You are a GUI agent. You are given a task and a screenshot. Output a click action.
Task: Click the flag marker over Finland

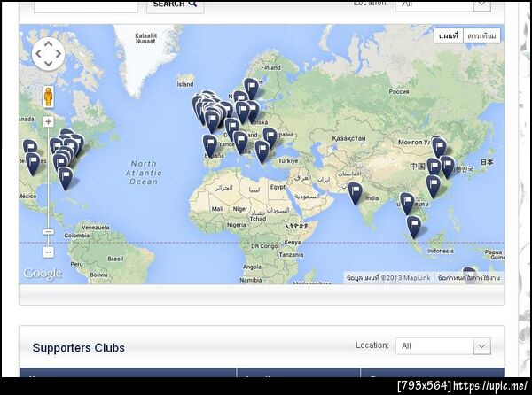point(251,88)
